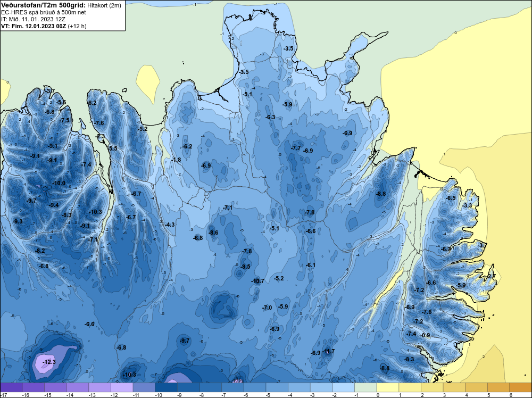Viewport: 532px width, 398px height.
Task: Click the legend scale label 4
Action: pos(467,395)
